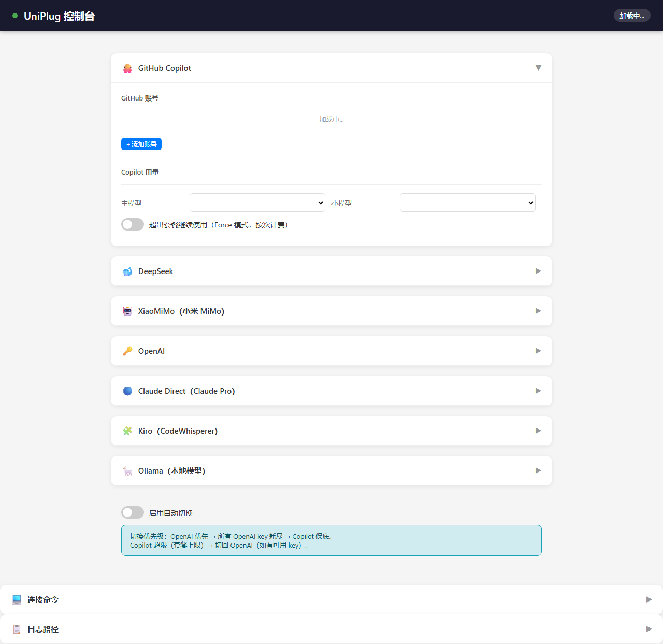Click the 添加账号 button
Image resolution: width=663 pixels, height=644 pixels.
(x=141, y=144)
